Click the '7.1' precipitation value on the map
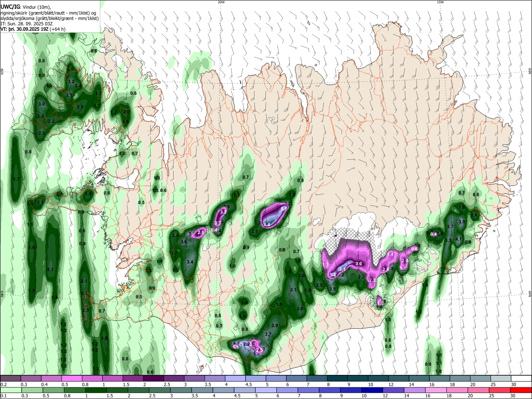The height and width of the screenshot is (399, 532). [x=342, y=269]
